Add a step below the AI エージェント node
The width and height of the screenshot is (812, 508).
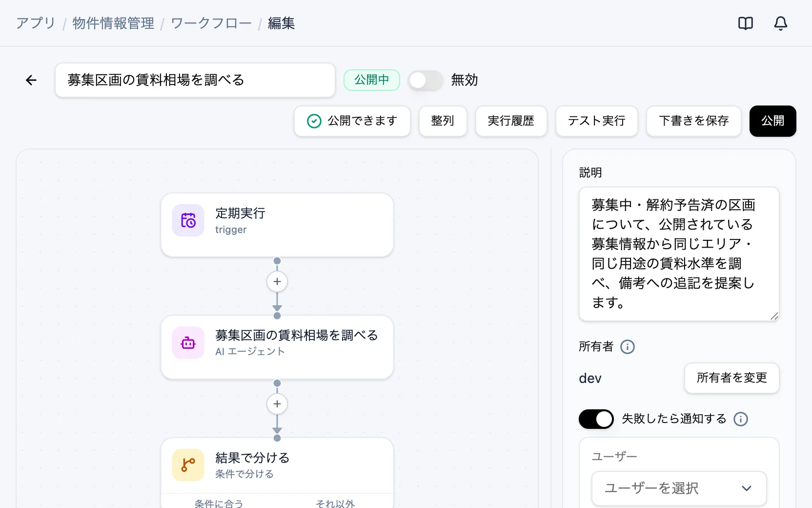point(277,404)
